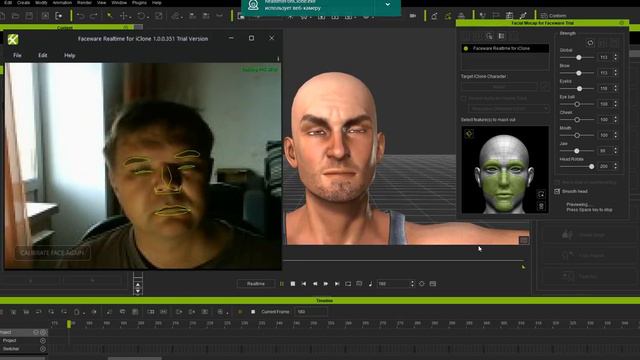This screenshot has height=360, width=640.
Task: Select the Rotate tool icon
Action: 141,16
